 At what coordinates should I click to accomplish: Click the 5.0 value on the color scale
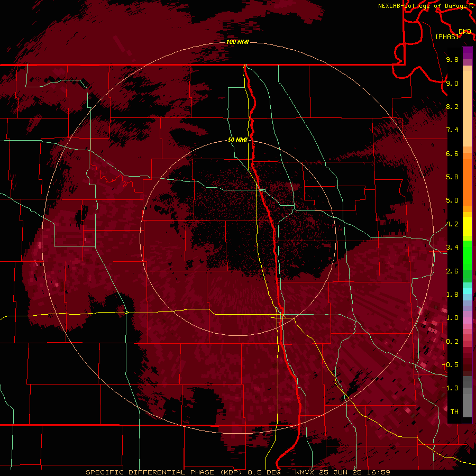click(452, 200)
